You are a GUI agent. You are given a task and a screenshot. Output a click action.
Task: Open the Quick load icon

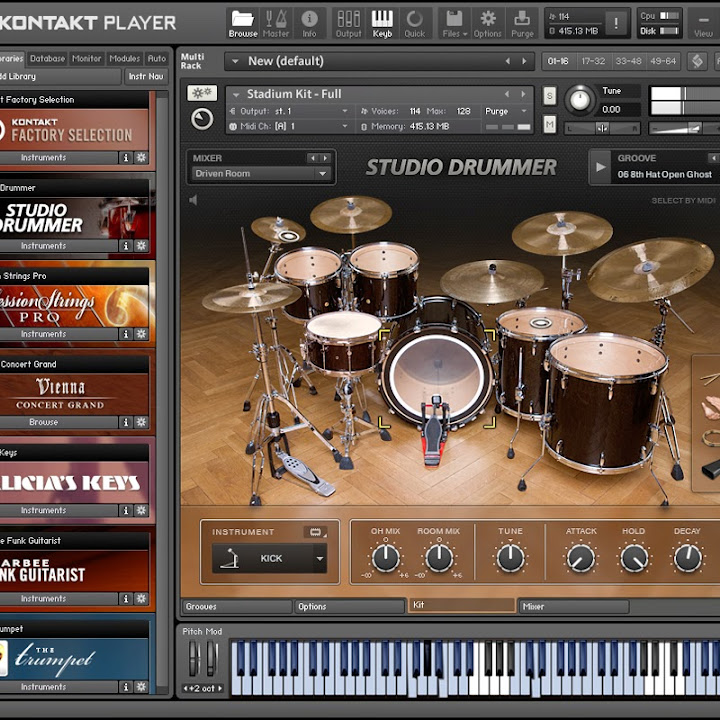(415, 23)
